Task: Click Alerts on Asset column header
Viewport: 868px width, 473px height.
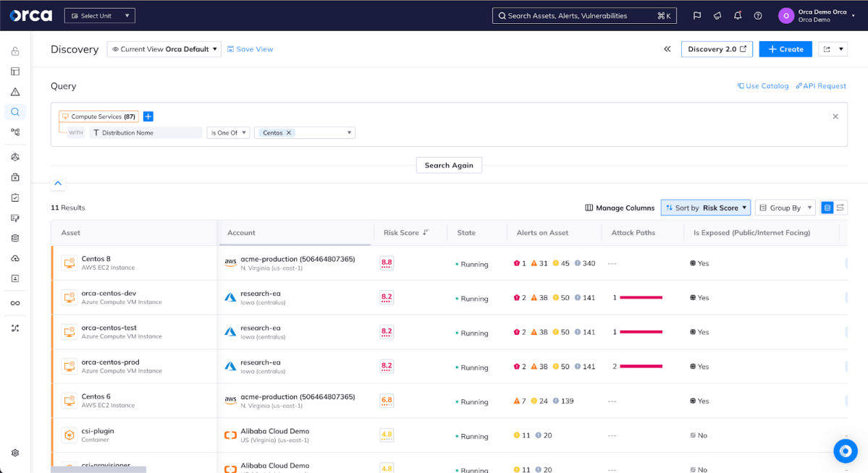Action: tap(542, 232)
